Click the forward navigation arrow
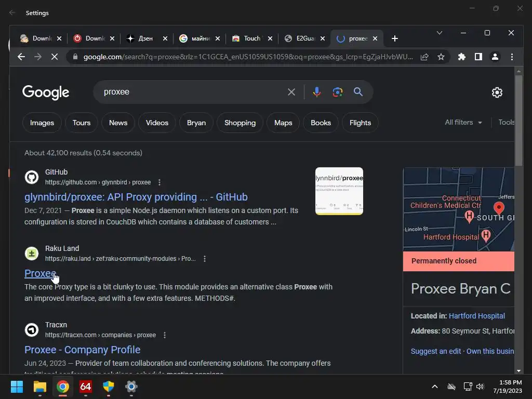 tap(37, 57)
